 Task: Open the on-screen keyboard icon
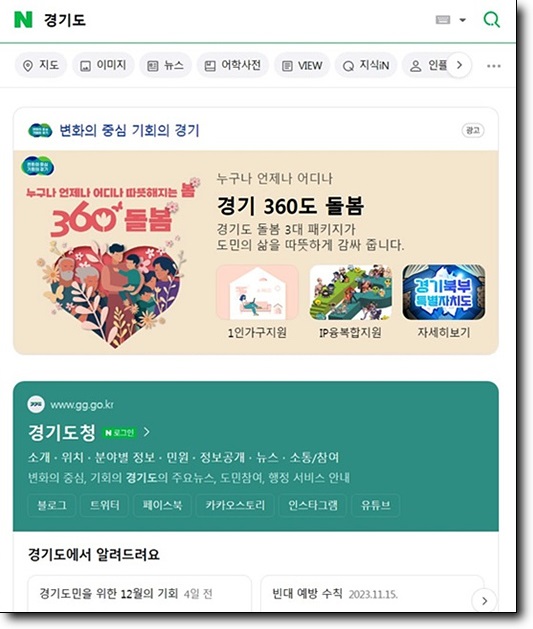(442, 20)
